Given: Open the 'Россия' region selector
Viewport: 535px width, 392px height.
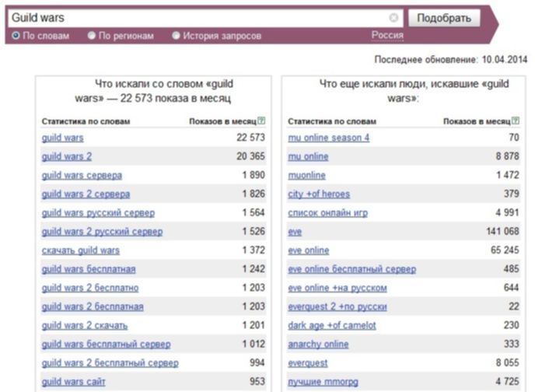Looking at the screenshot, I should [x=386, y=35].
